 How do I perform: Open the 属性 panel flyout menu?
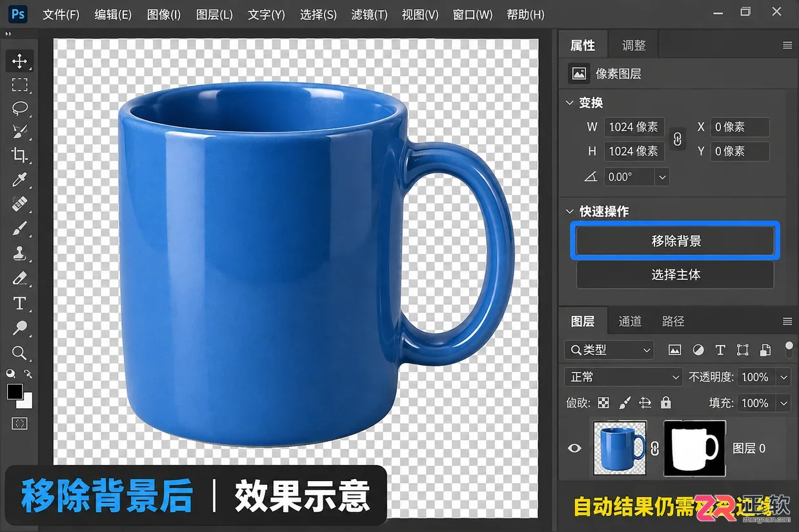787,46
